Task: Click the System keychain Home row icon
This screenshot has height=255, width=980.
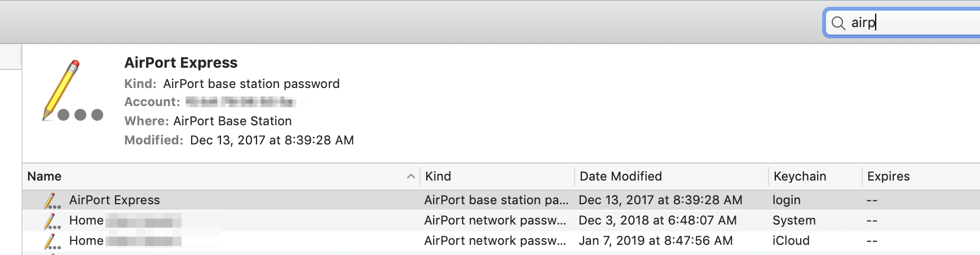Action: [x=52, y=221]
